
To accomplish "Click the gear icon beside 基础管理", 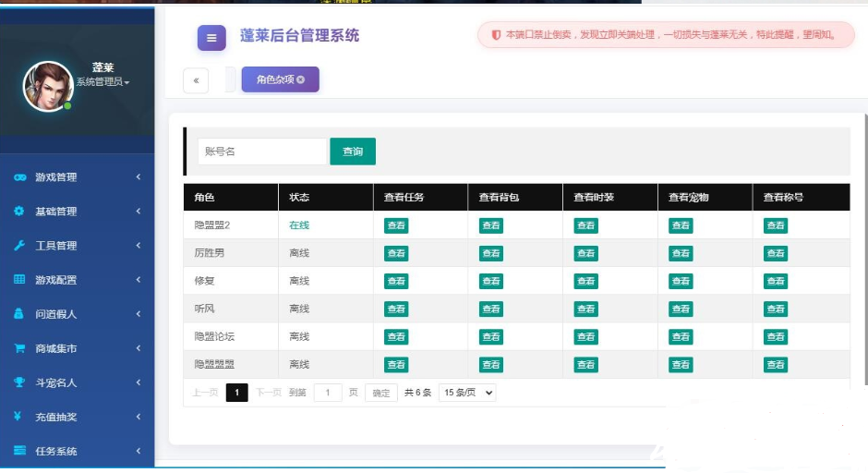I will click(18, 211).
